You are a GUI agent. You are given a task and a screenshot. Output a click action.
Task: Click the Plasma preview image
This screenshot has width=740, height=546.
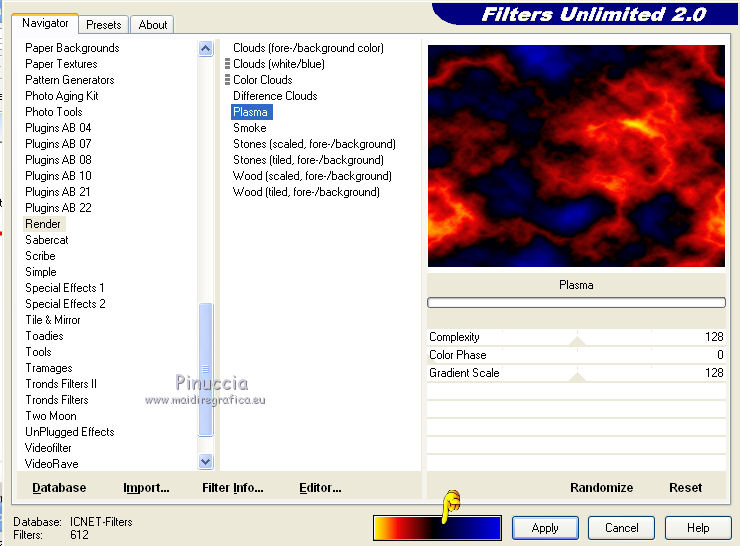576,156
